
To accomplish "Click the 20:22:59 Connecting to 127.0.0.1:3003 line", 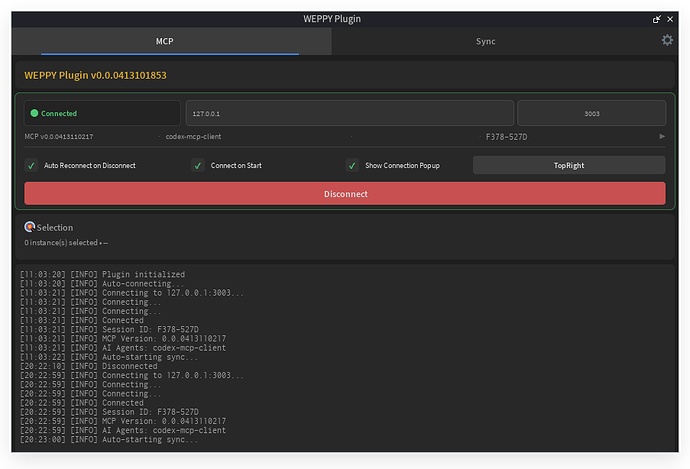I will click(132, 375).
